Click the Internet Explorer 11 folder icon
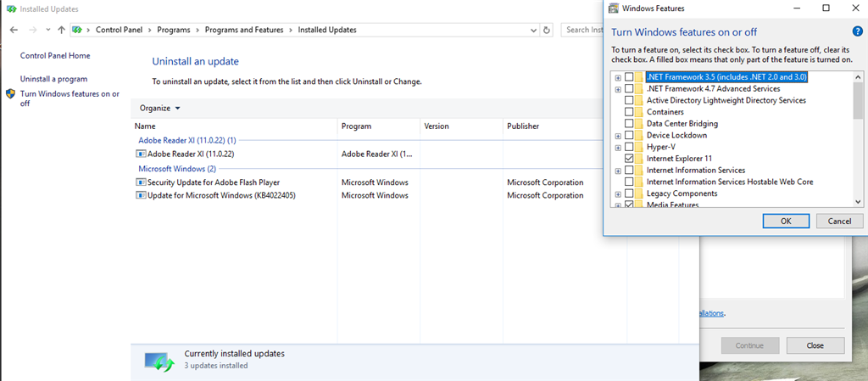Viewport: 868px width, 381px height. [640, 159]
